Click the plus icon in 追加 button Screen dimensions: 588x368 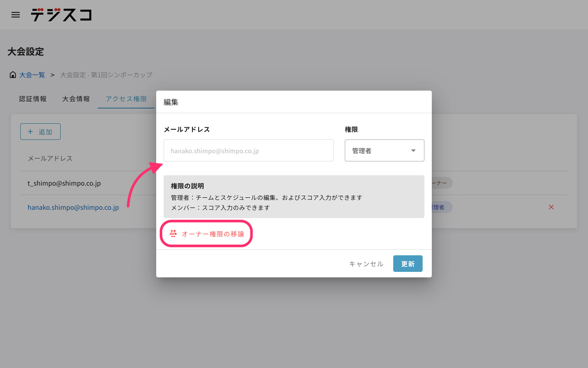tap(30, 132)
